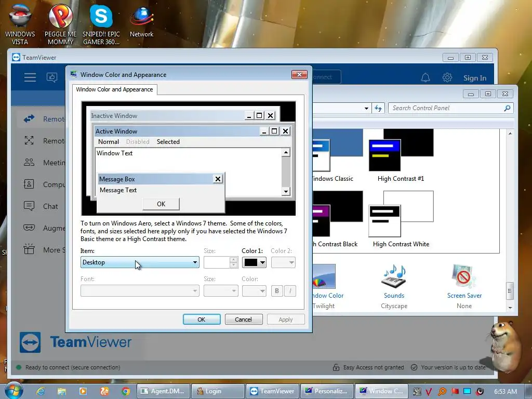The width and height of the screenshot is (532, 399).
Task: Switch to the Login taskbar item
Action: [x=218, y=391]
